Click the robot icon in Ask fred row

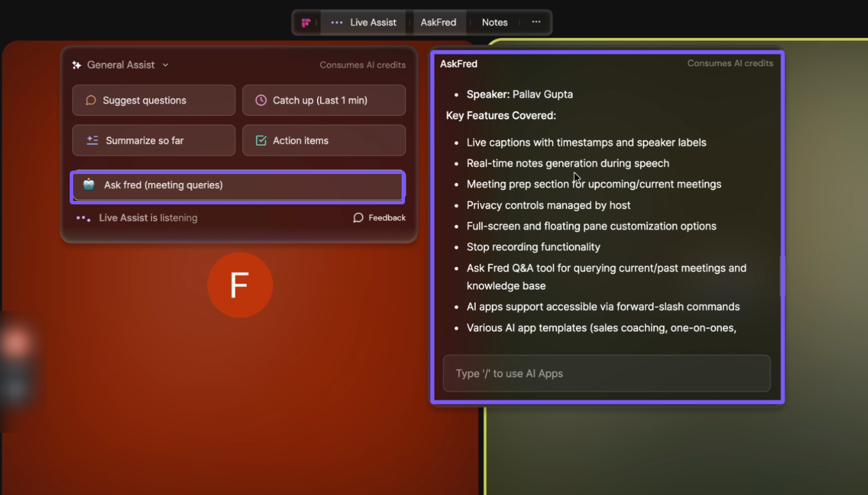click(x=88, y=184)
